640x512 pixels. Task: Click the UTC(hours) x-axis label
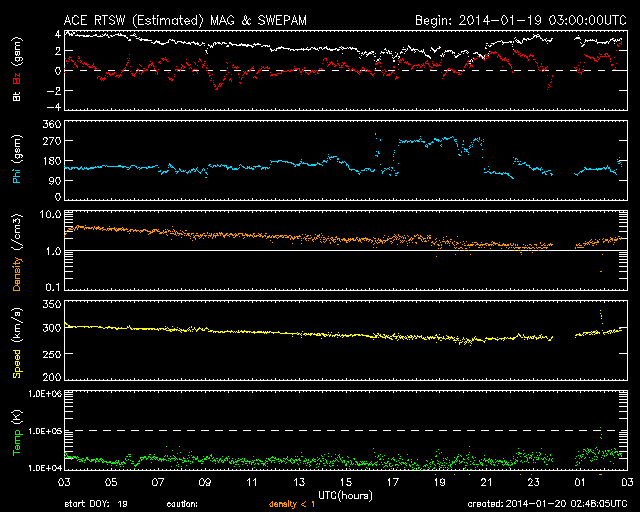coord(344,494)
